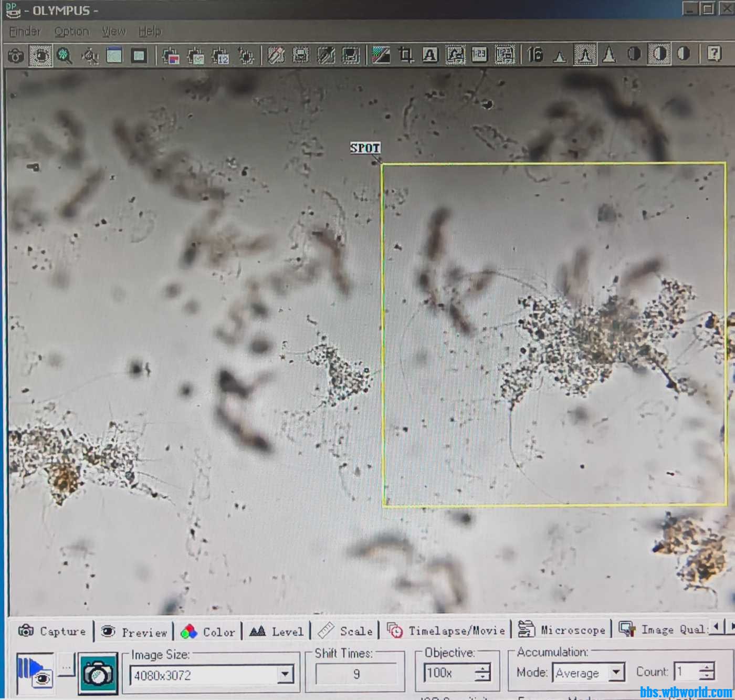The height and width of the screenshot is (700, 735).
Task: Click the SPOT region label
Action: tap(365, 148)
